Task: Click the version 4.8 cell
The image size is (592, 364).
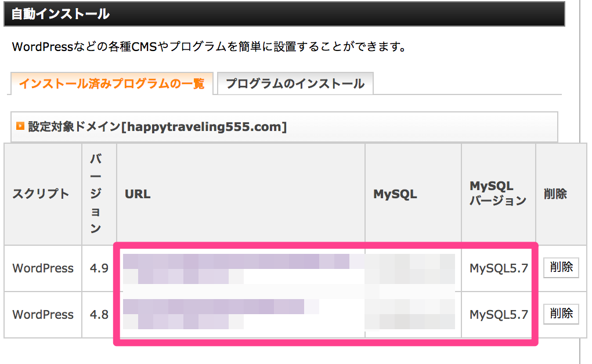Action: tap(99, 315)
